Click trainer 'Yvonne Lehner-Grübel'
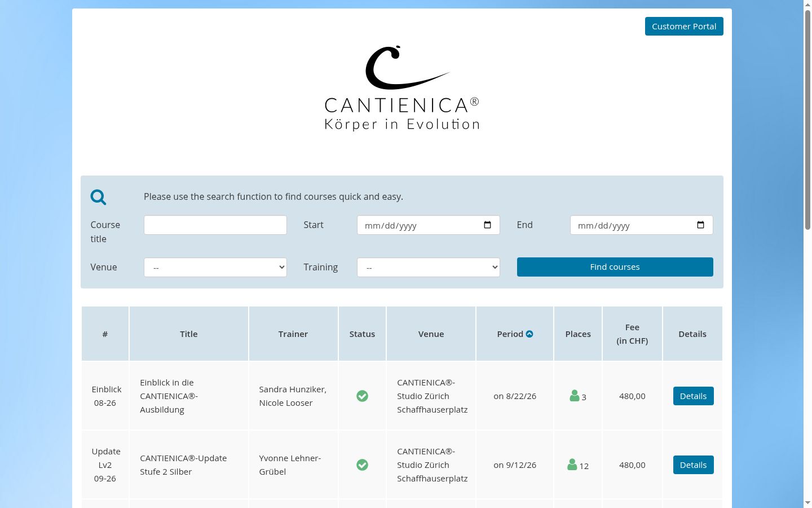Image resolution: width=812 pixels, height=508 pixels. 290,465
